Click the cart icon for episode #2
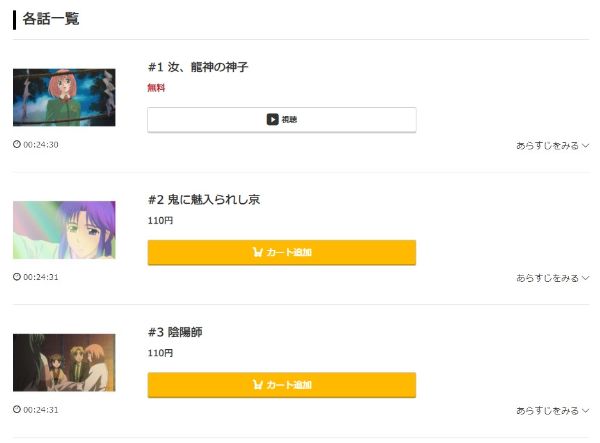Viewport: 600px width, 443px height. coord(257,252)
